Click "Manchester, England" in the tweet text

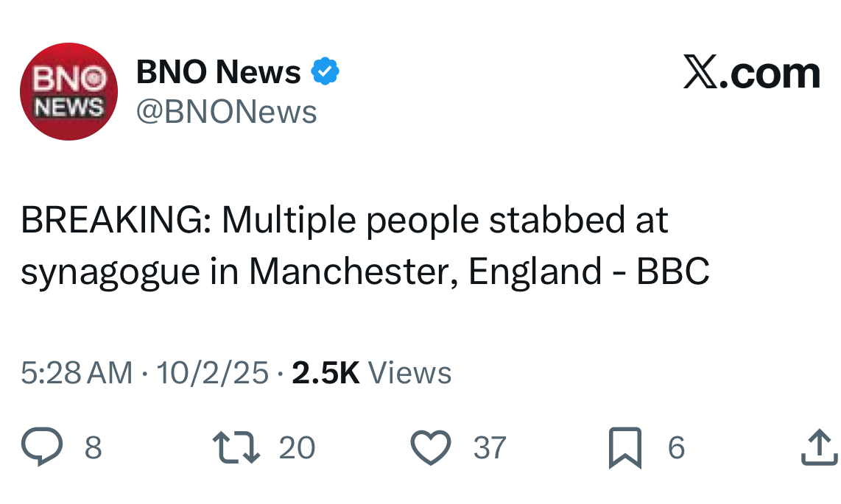tap(425, 272)
